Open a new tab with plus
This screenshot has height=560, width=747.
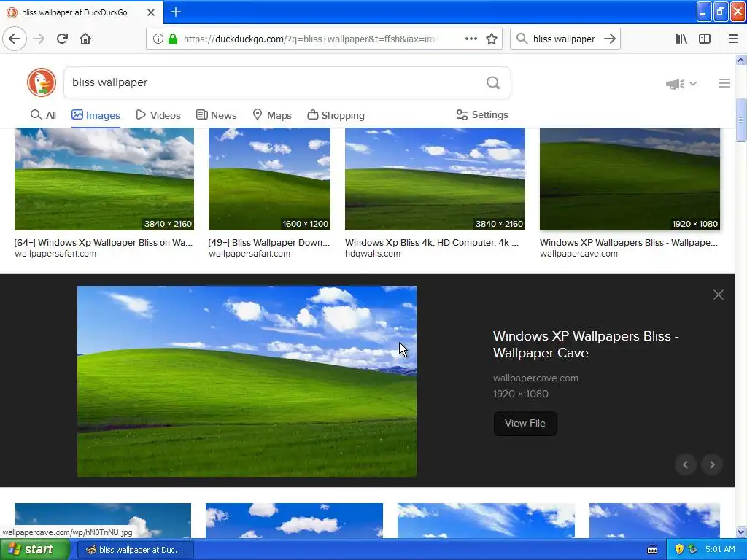pyautogui.click(x=175, y=12)
